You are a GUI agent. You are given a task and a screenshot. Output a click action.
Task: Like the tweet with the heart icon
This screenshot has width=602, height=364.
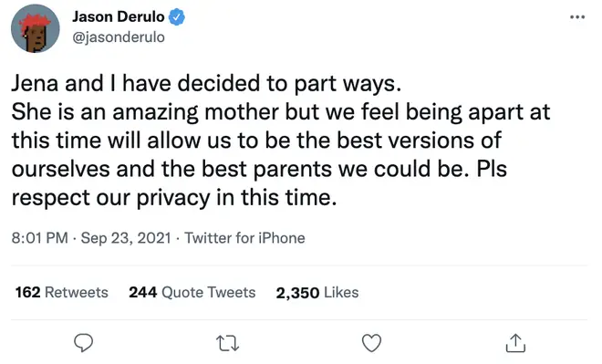pos(371,343)
